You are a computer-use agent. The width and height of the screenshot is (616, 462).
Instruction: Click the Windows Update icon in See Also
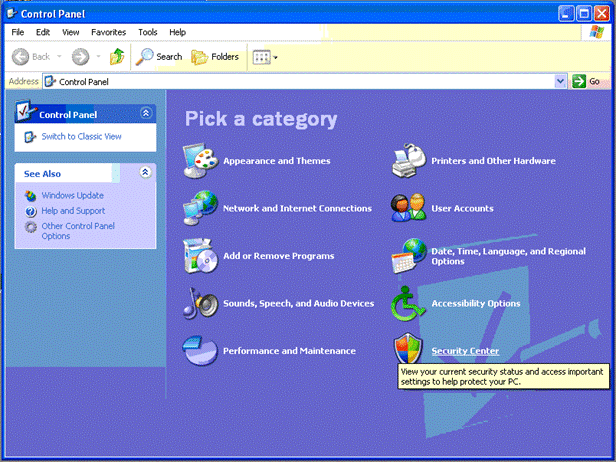[30, 196]
